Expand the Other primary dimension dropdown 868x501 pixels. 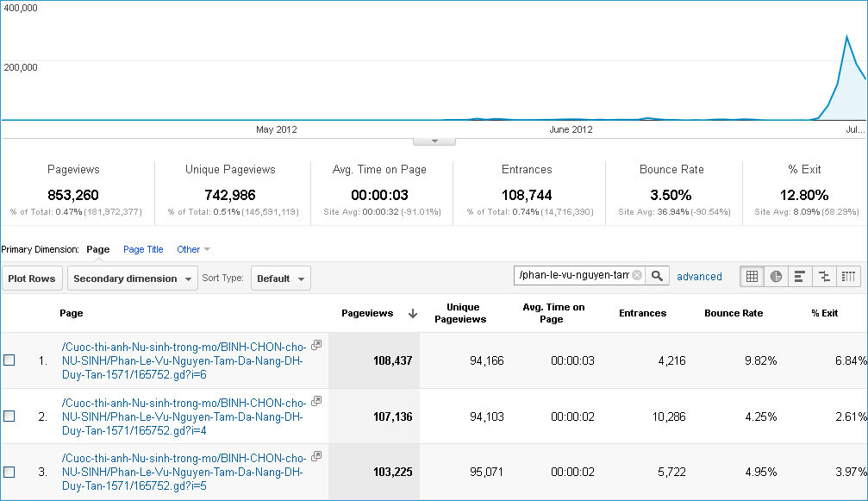pyautogui.click(x=193, y=249)
